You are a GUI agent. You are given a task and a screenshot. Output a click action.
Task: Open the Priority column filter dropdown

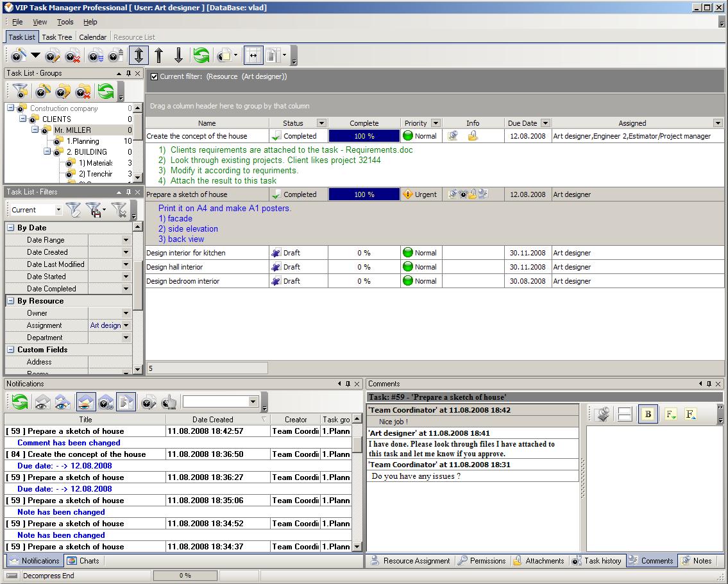point(436,123)
